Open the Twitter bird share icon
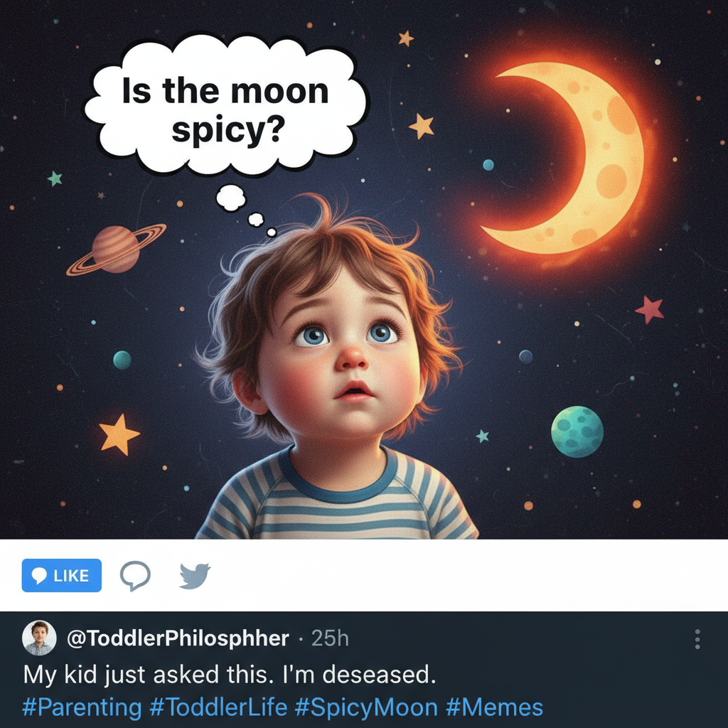 coord(193,576)
